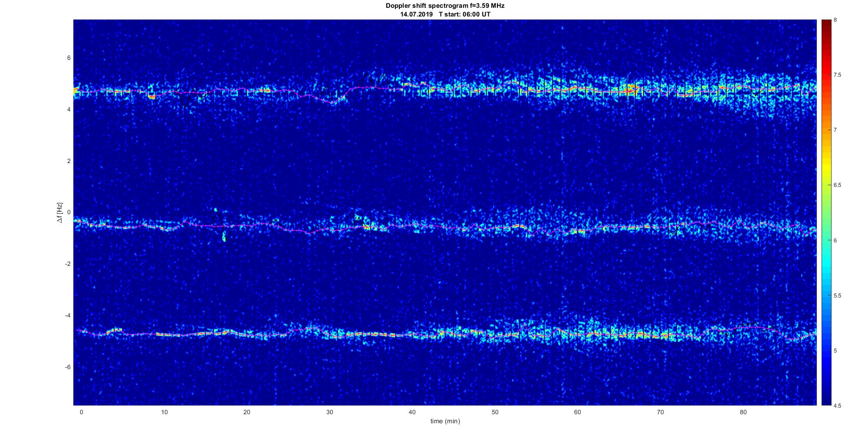Click the y-axis tick label '6'

69,58
